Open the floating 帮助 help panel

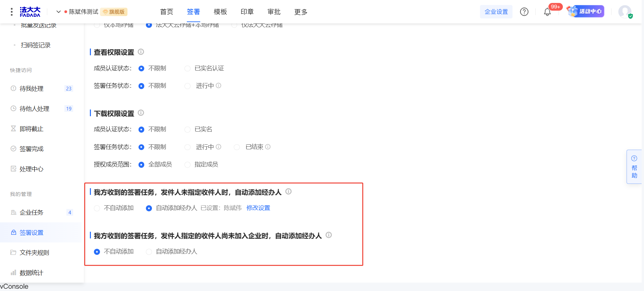pyautogui.click(x=634, y=167)
